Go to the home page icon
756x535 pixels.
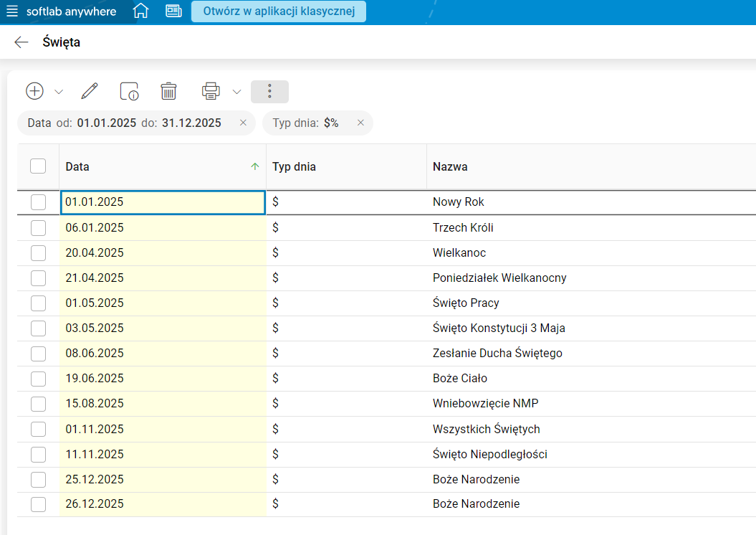(x=141, y=11)
